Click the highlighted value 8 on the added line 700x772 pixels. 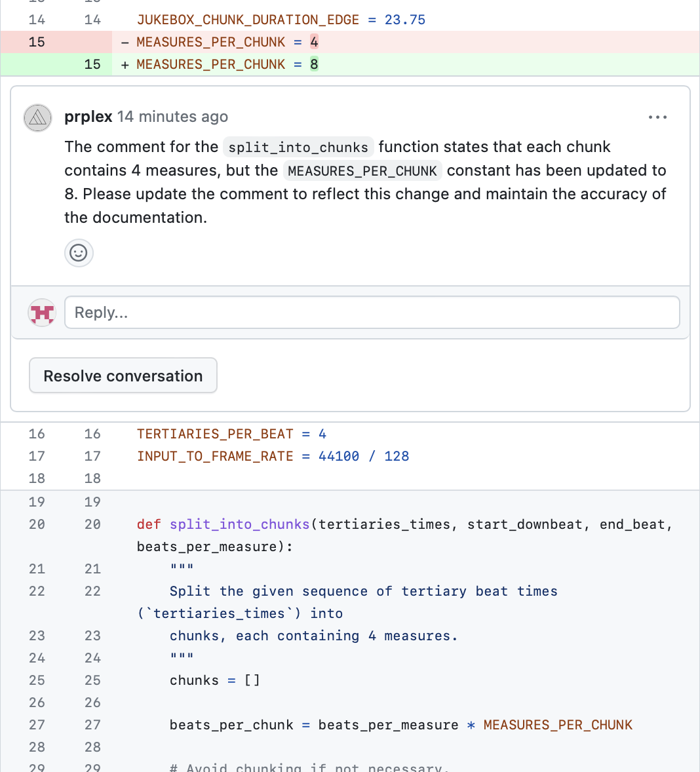314,64
